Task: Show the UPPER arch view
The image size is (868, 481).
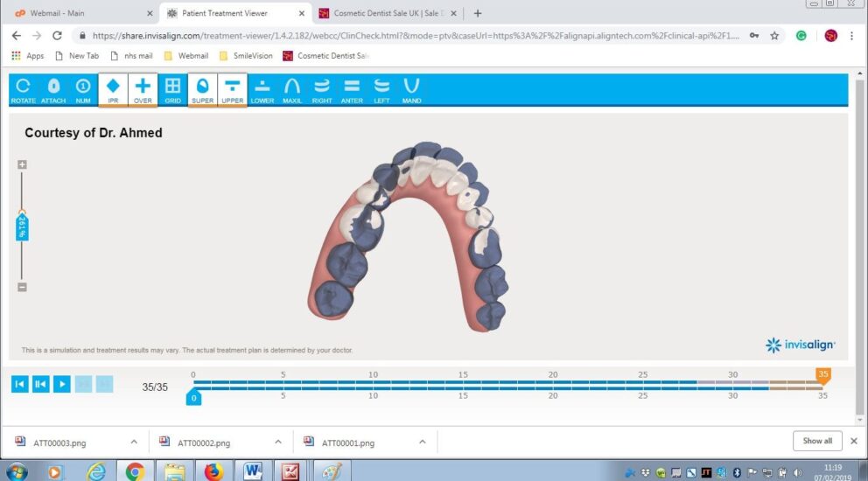Action: [233, 90]
